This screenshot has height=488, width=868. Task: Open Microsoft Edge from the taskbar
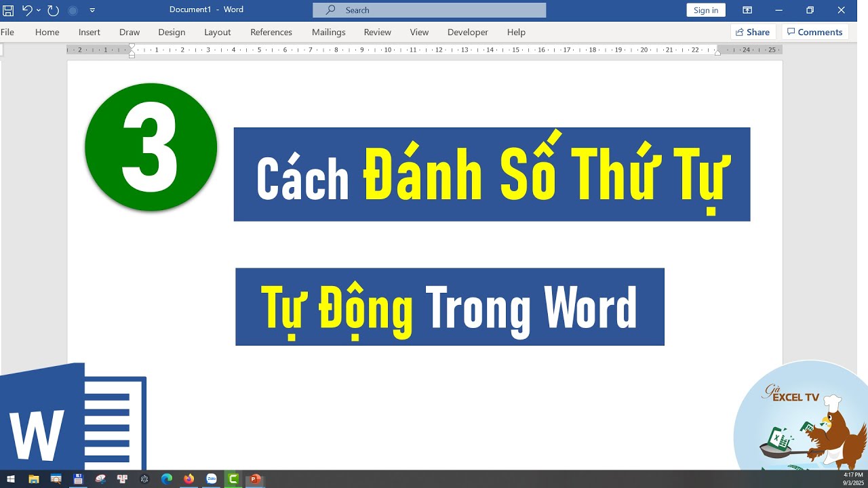pyautogui.click(x=167, y=479)
